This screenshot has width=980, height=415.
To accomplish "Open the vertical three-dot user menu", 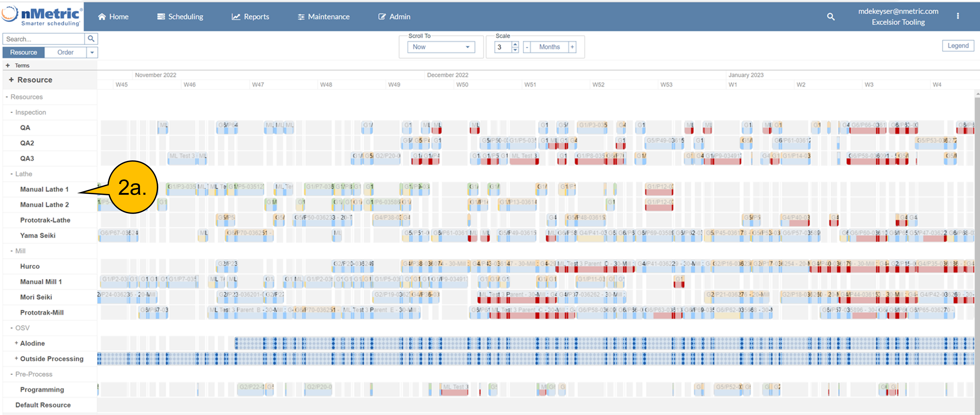I will (958, 16).
